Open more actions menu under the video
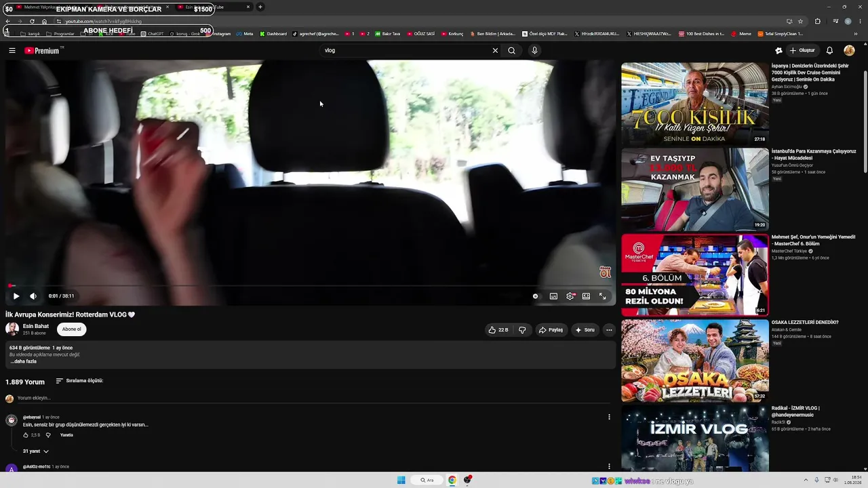The image size is (868, 488). 609,330
